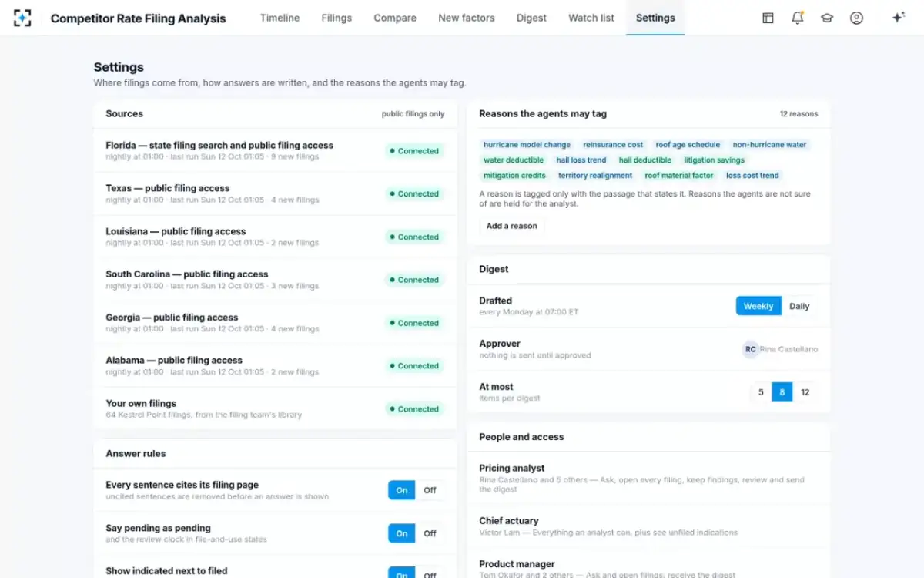Screen dimensions: 924x578
Task: Click 'Florida — state filing search and public filing access'
Action: [x=219, y=146]
